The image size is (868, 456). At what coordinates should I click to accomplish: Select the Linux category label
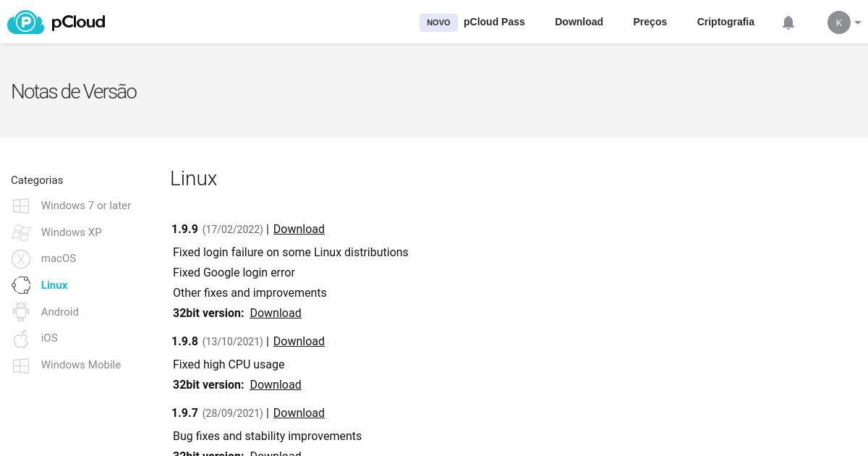click(x=54, y=285)
